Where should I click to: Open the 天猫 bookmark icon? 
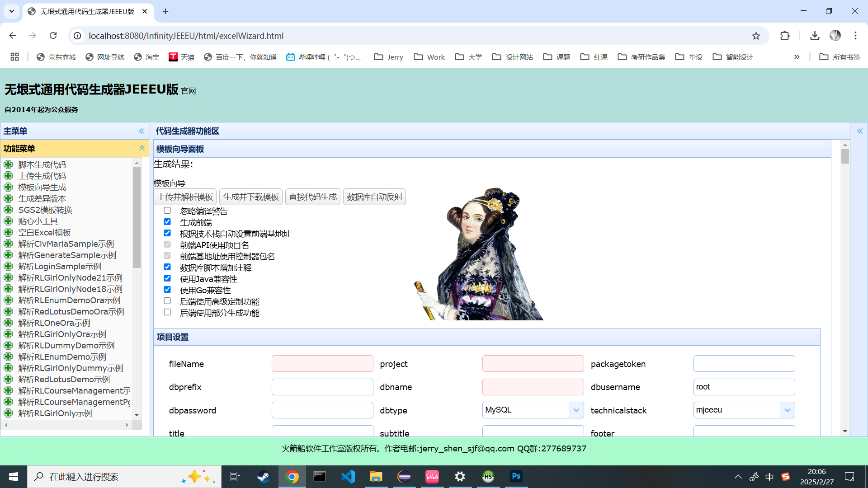172,57
